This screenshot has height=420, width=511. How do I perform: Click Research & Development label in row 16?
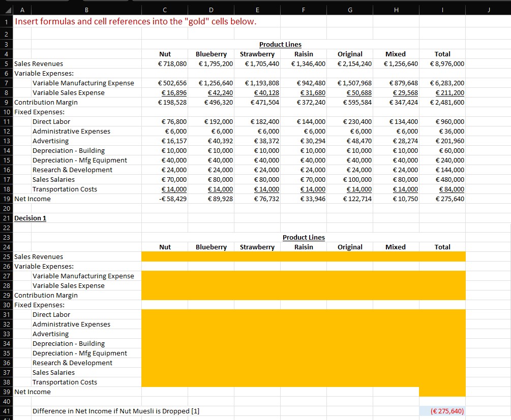[72, 170]
